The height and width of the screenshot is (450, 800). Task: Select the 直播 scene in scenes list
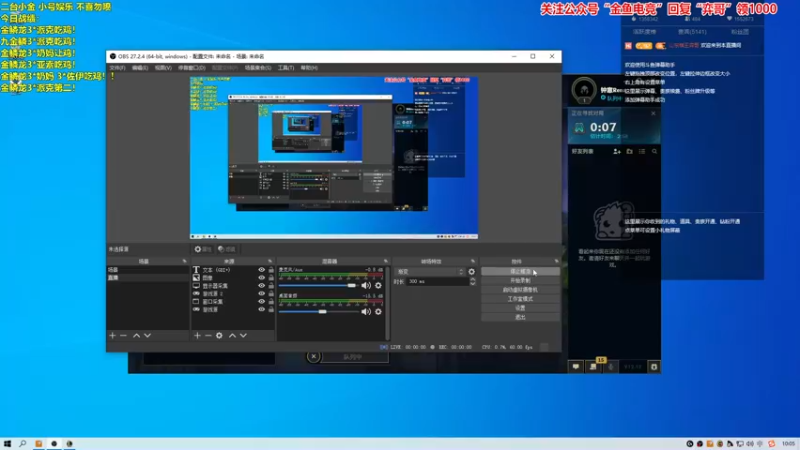tap(147, 278)
